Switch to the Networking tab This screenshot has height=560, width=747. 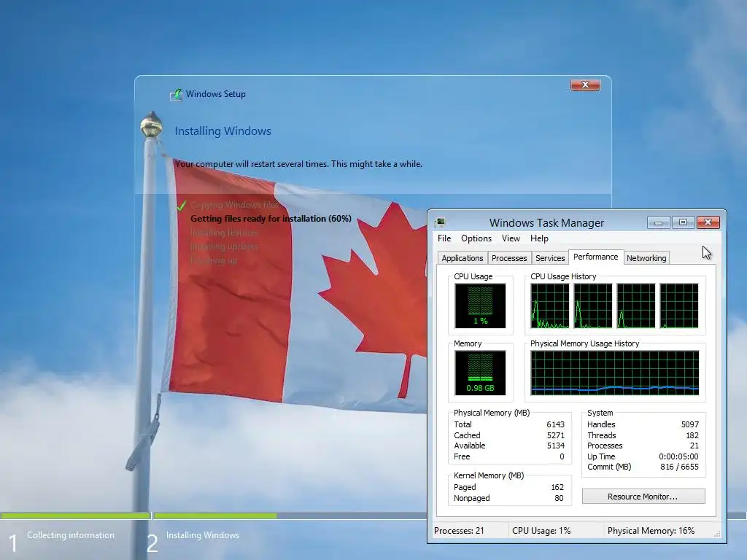[646, 258]
